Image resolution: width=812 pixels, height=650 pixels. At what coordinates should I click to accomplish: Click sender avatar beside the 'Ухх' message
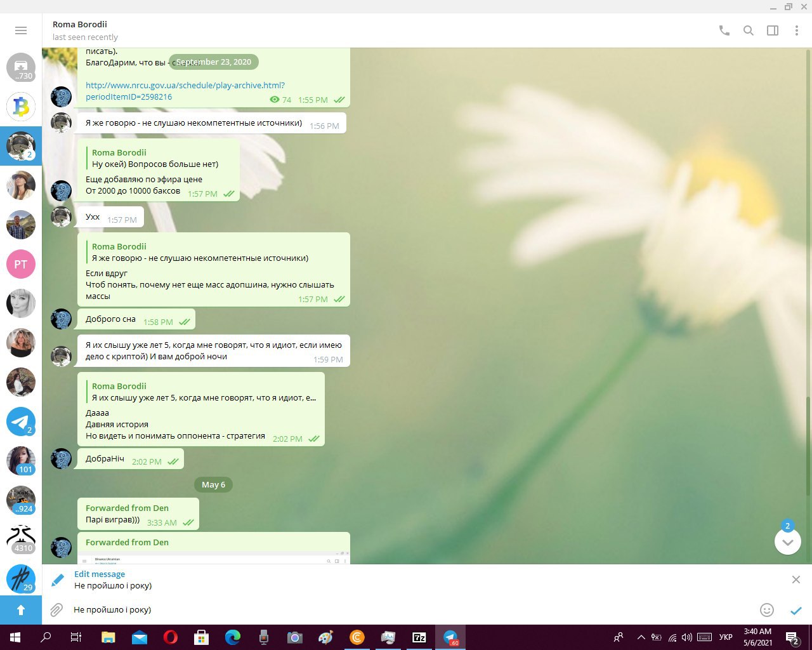[x=61, y=216]
